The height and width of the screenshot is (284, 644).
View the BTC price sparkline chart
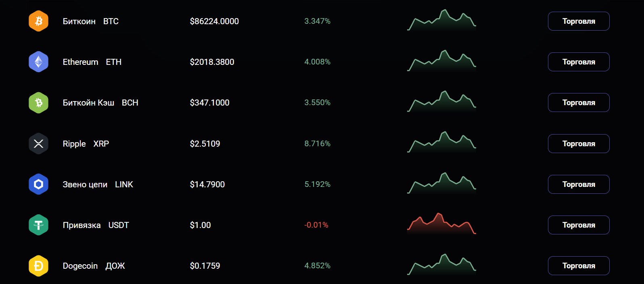coord(441,20)
